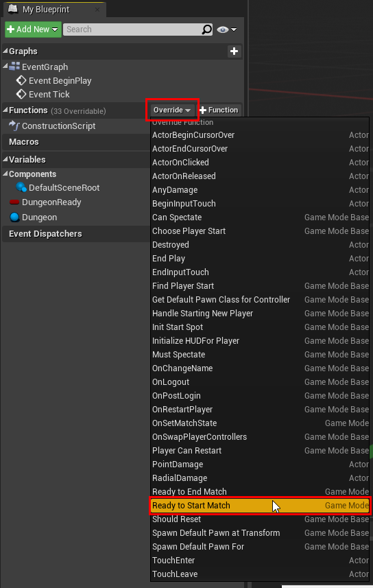Select the Event Tick diamond icon
The height and width of the screenshot is (588, 373).
21,94
